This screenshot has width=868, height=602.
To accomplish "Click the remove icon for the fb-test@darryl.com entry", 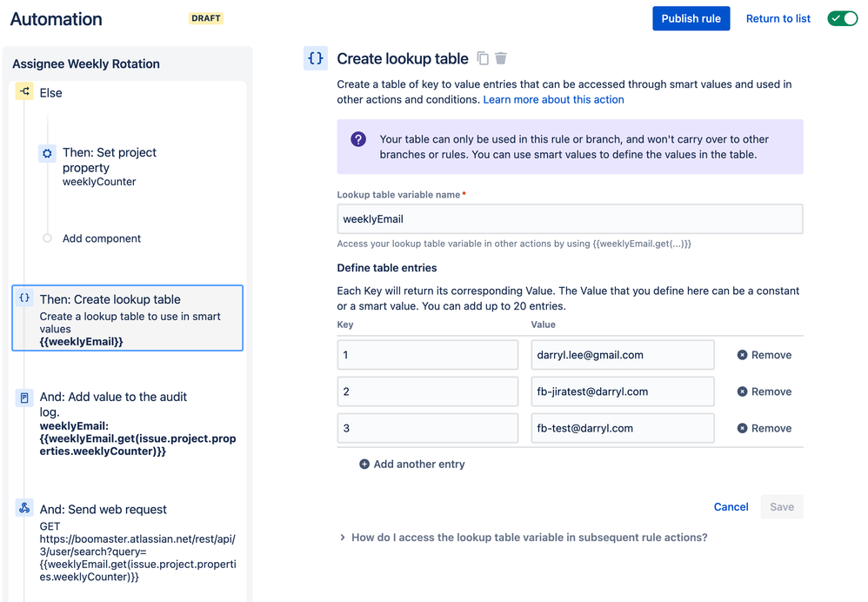I will coord(743,428).
